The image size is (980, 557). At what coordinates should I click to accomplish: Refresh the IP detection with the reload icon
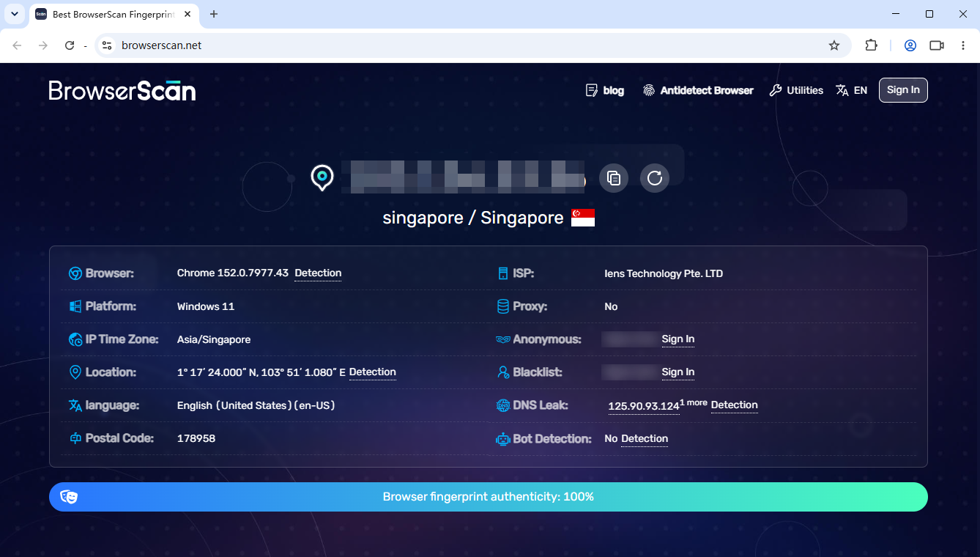(655, 178)
